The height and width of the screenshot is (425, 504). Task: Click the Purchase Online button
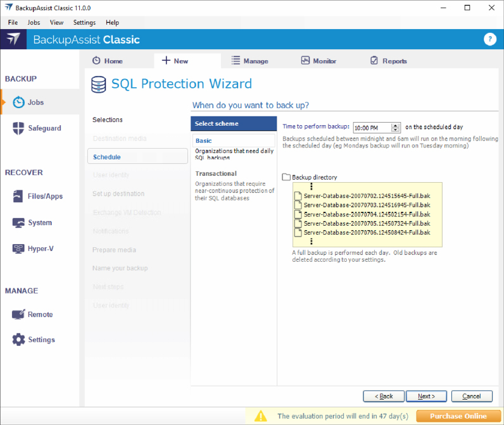[x=458, y=416]
